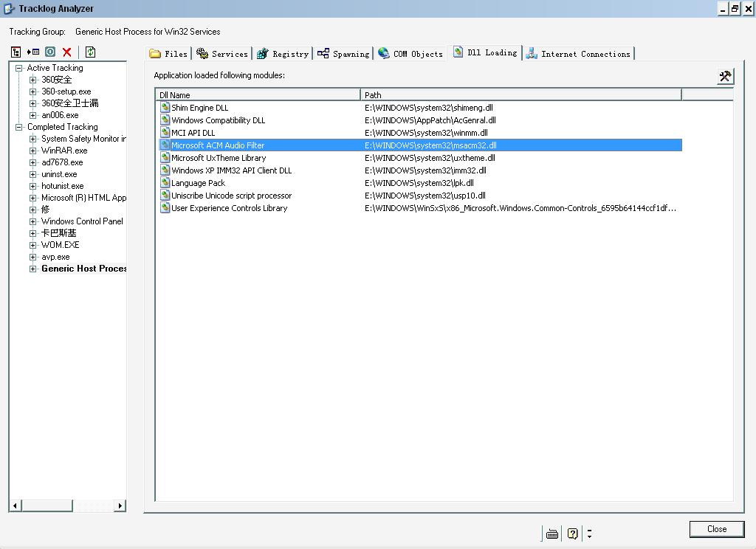Click the green refresh arrows icon
This screenshot has height=549, width=756.
(90, 52)
